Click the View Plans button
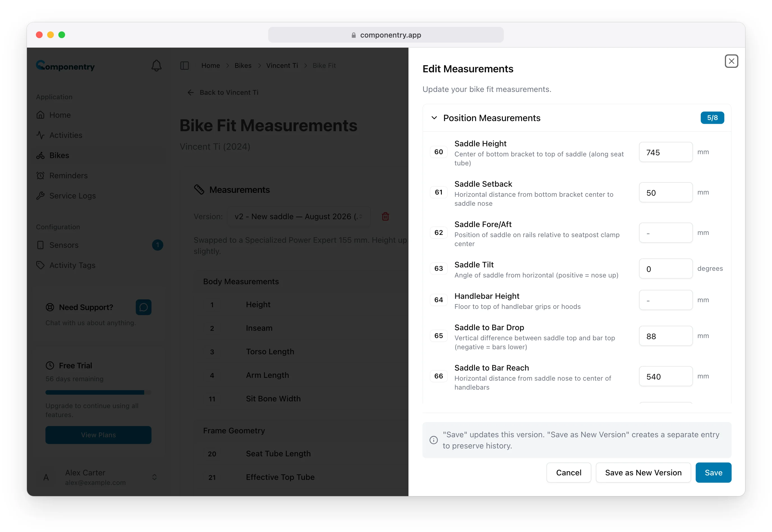 coord(98,435)
